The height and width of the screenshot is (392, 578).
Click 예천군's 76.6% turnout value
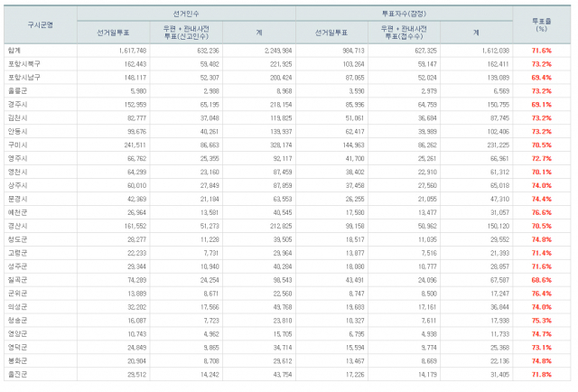[542, 212]
